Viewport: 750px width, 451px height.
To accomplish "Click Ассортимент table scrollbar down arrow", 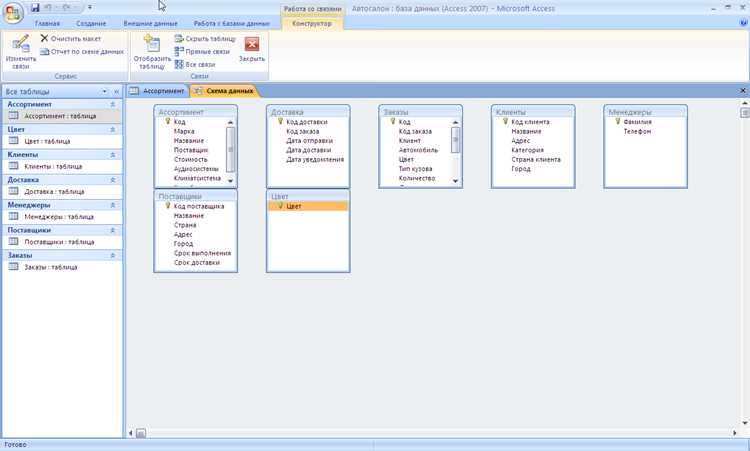I will (x=231, y=180).
